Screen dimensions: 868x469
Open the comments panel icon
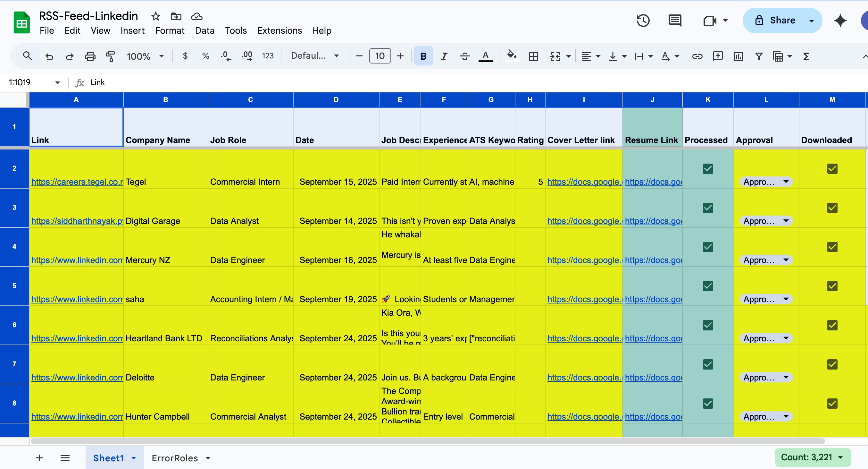coord(675,21)
